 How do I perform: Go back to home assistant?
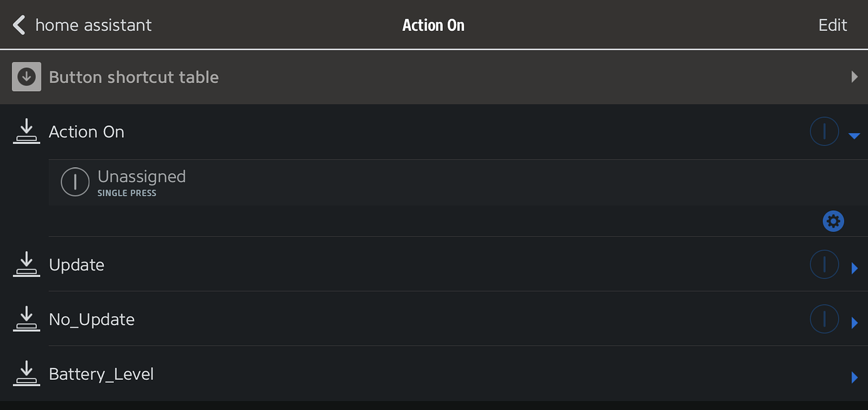click(x=93, y=25)
